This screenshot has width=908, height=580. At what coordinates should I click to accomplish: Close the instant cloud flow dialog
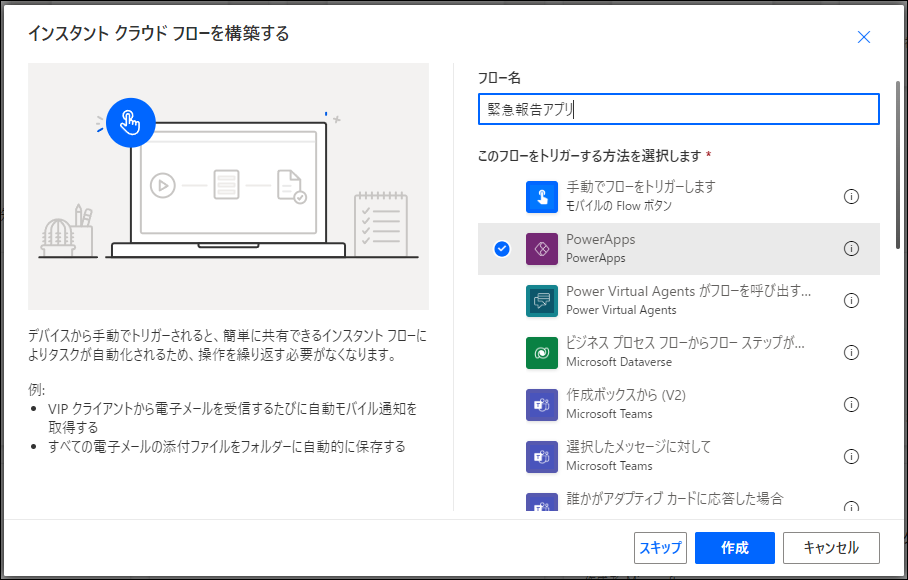pyautogui.click(x=863, y=38)
